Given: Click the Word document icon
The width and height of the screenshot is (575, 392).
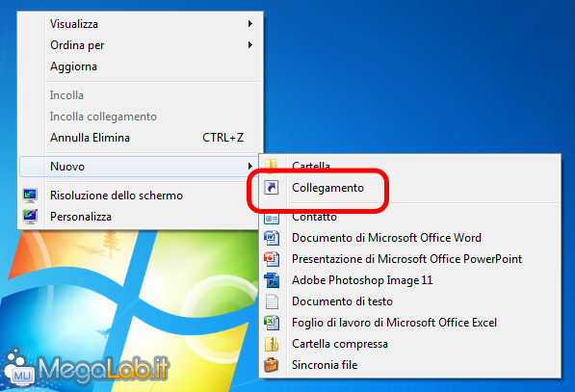Looking at the screenshot, I should pyautogui.click(x=272, y=238).
